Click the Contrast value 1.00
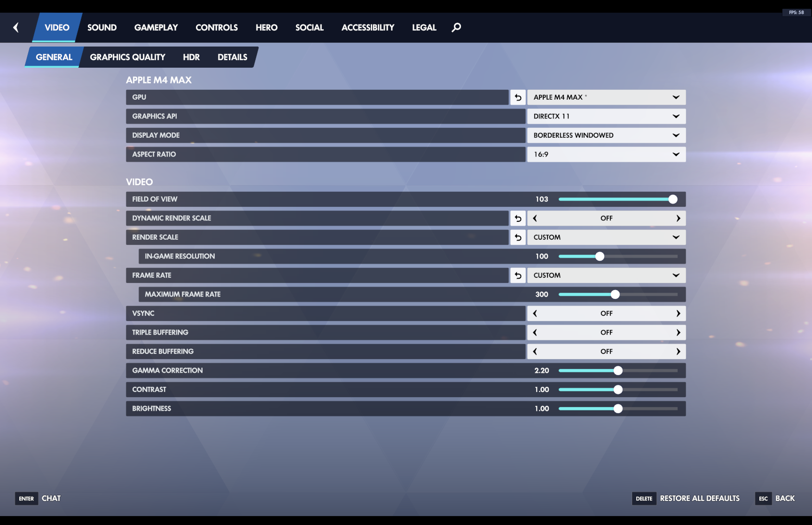Screen dimensions: 812x525 [542, 390]
